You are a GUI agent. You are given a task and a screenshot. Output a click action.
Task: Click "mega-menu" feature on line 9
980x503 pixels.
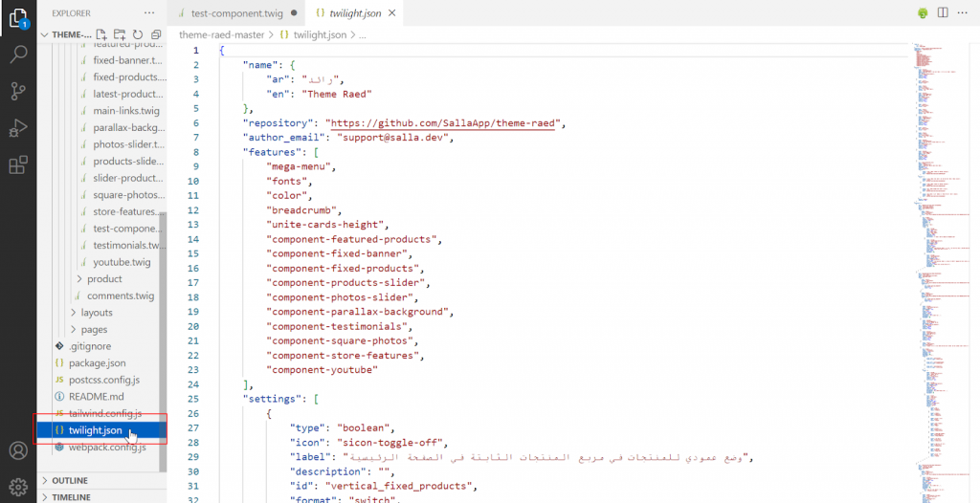[x=299, y=166]
